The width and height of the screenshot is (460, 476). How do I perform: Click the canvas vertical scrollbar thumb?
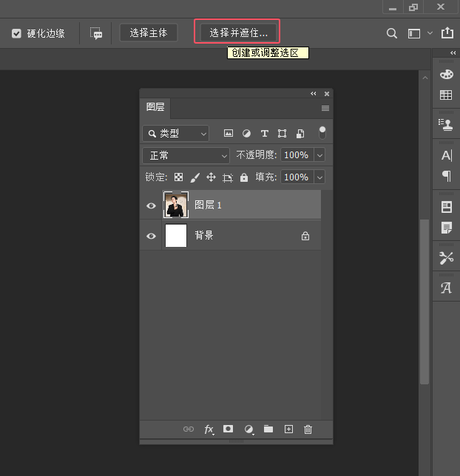pos(425,302)
